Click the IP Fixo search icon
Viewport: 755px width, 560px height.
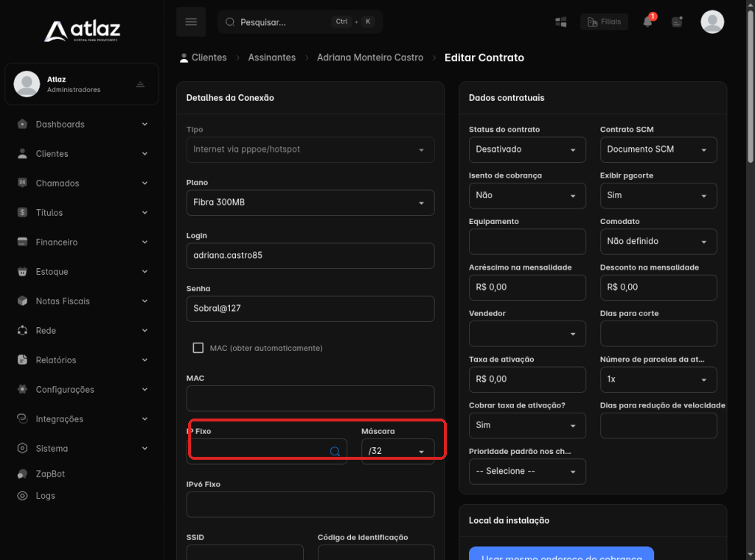[x=335, y=451]
